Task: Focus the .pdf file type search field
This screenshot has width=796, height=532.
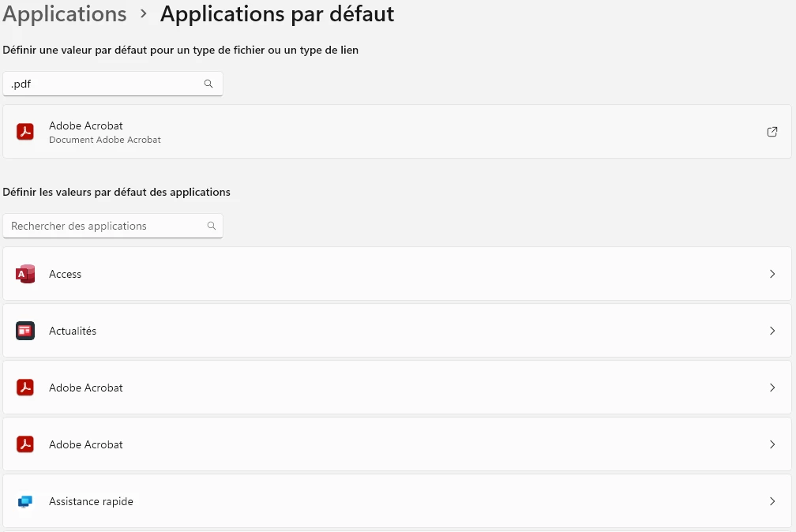Action: (113, 84)
